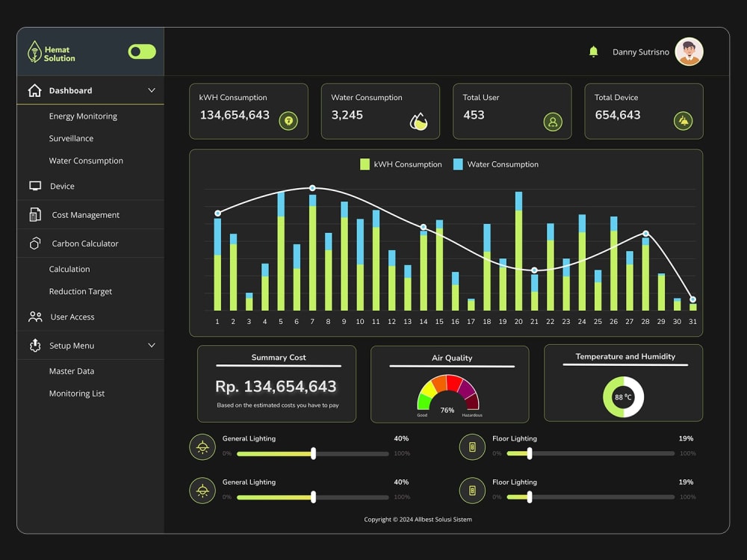Toggle Water Consumption legend blue swatch

[458, 164]
